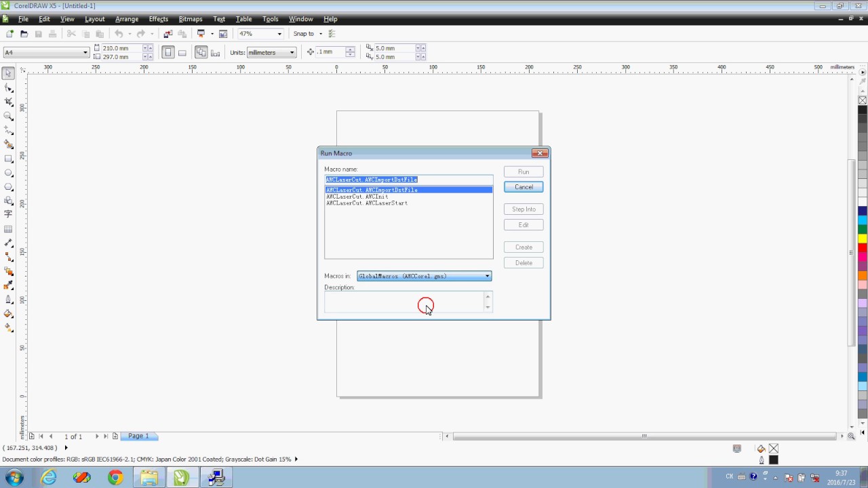Select the Eyedropper tool
Image resolution: width=868 pixels, height=488 pixels.
pyautogui.click(x=9, y=285)
